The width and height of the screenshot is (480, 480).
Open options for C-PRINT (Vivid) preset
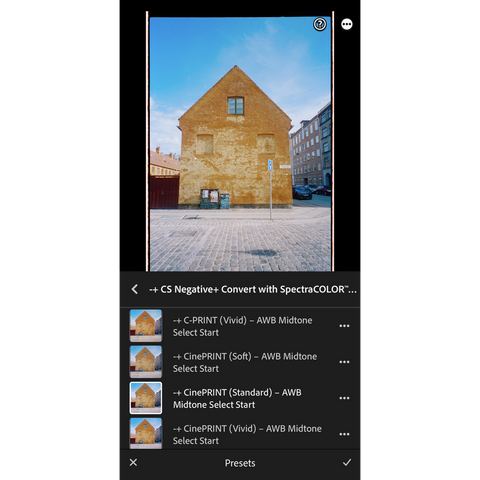tap(344, 326)
